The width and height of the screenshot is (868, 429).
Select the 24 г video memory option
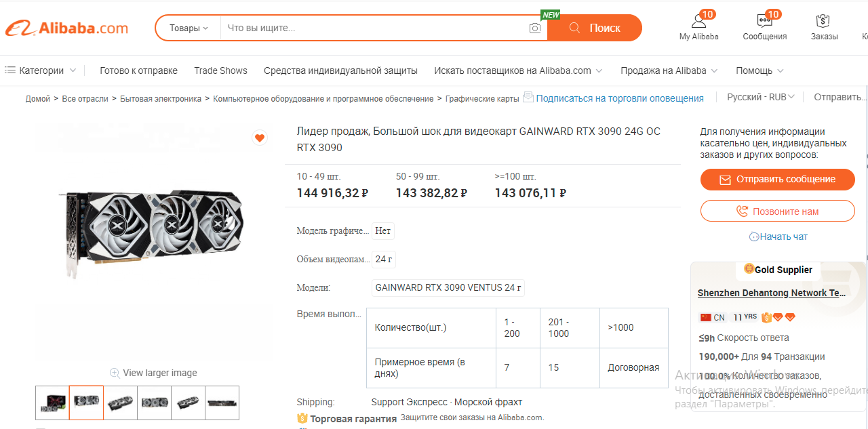384,259
